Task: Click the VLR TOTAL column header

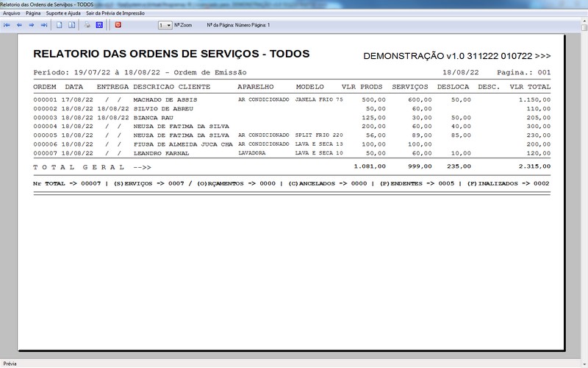Action: [x=530, y=87]
